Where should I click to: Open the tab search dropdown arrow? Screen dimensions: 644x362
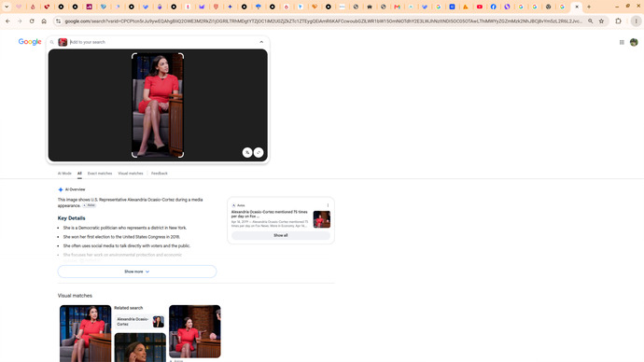(7, 7)
